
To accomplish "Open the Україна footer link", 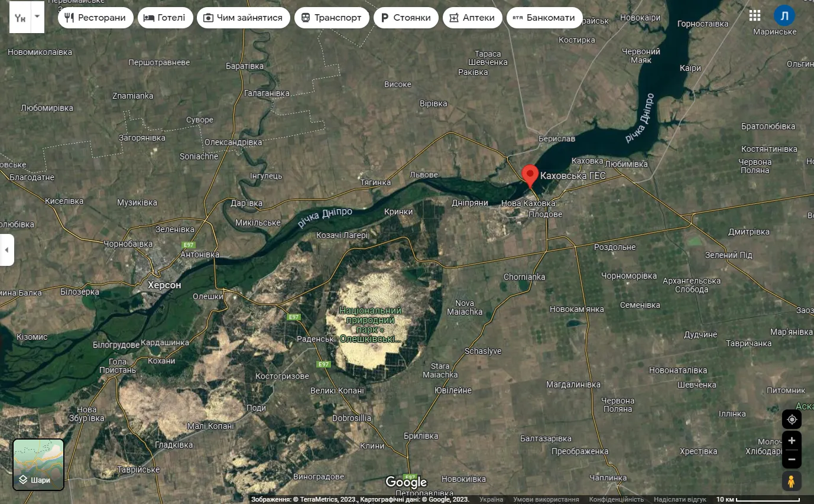I will pos(491,499).
